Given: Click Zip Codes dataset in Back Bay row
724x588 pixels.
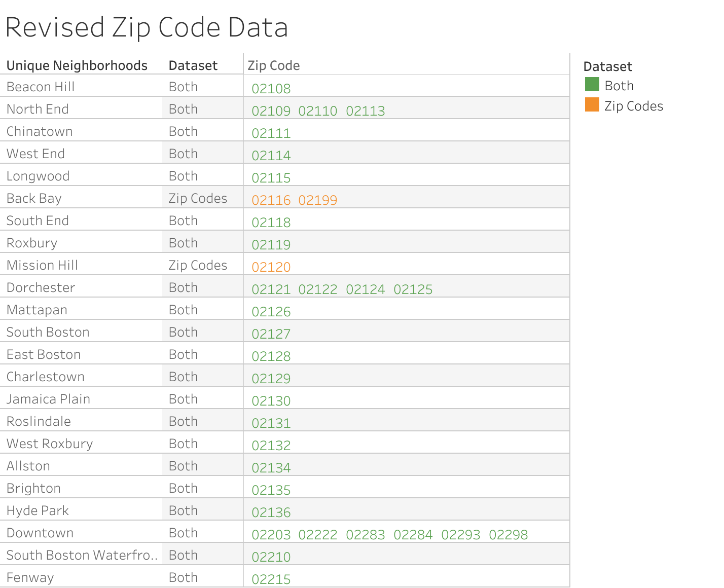Looking at the screenshot, I should (198, 198).
